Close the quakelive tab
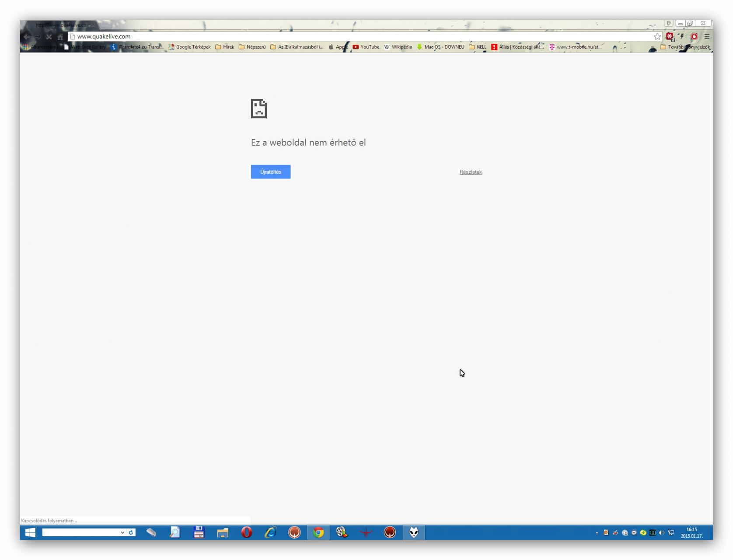 (92, 25)
